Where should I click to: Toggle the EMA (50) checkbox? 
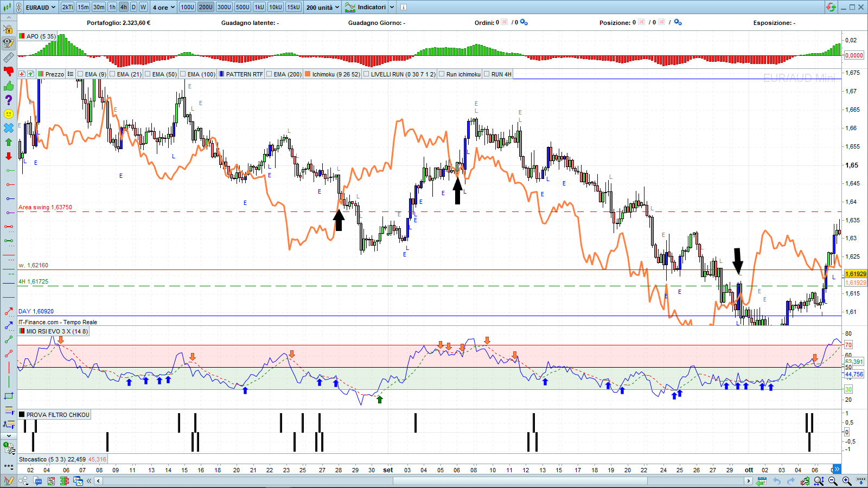tap(148, 74)
